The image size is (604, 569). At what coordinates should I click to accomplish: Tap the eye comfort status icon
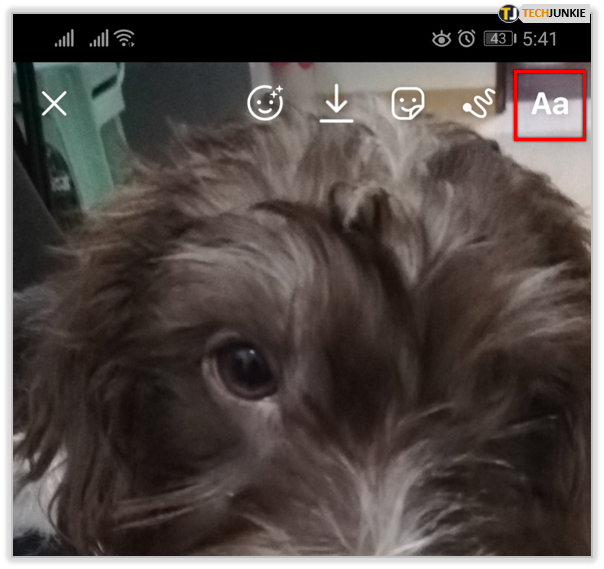tap(441, 39)
